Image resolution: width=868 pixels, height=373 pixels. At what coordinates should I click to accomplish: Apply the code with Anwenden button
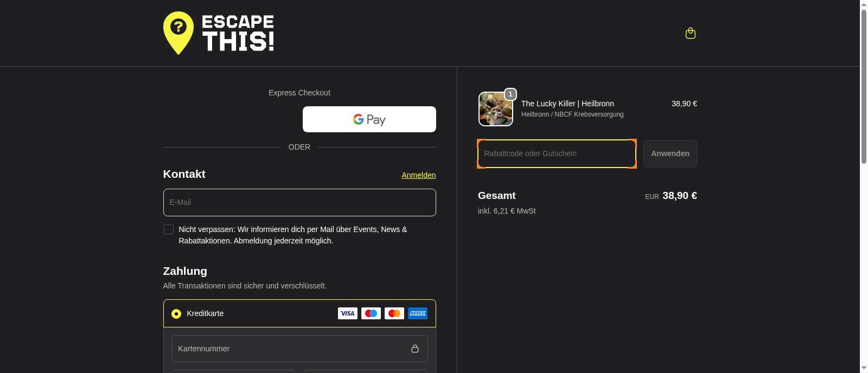point(670,153)
